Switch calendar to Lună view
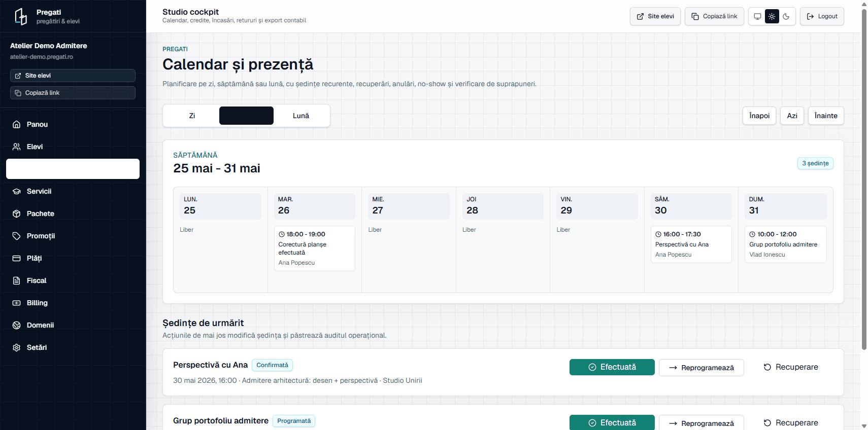The image size is (868, 430). click(x=301, y=116)
